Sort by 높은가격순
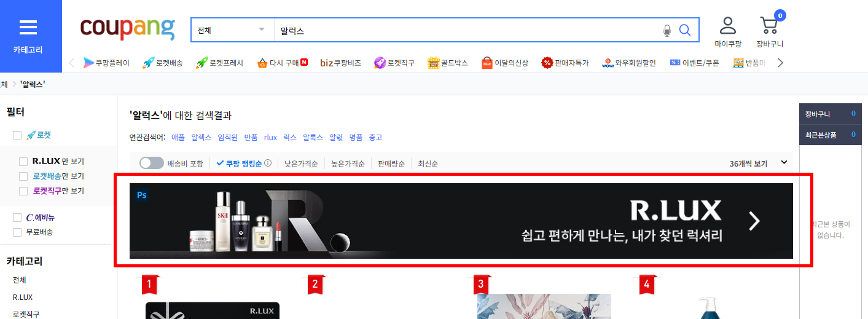Image resolution: width=868 pixels, height=319 pixels. point(348,164)
